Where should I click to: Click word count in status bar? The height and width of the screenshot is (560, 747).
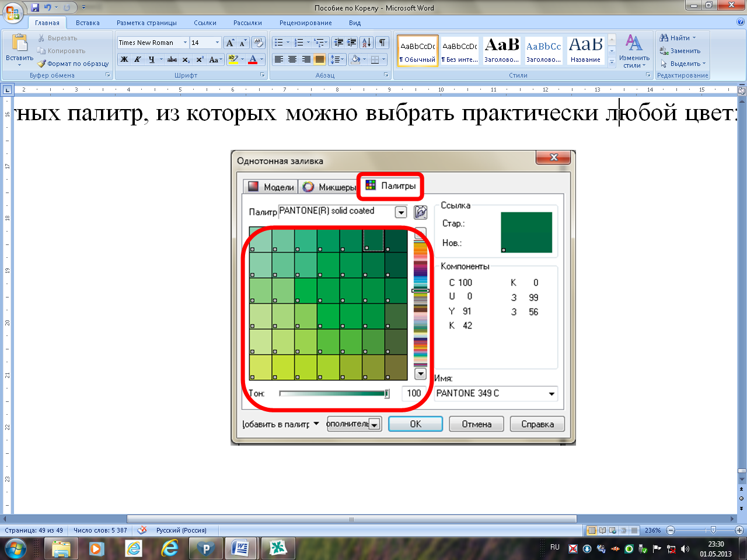click(x=100, y=530)
